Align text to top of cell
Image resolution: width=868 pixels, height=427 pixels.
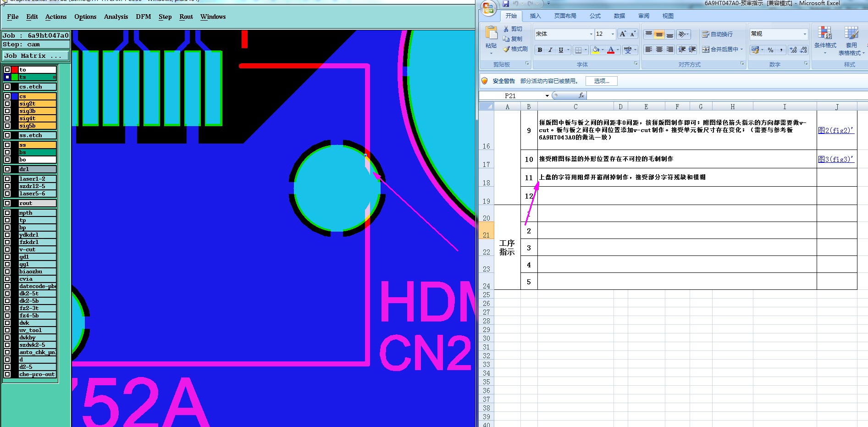pos(649,34)
